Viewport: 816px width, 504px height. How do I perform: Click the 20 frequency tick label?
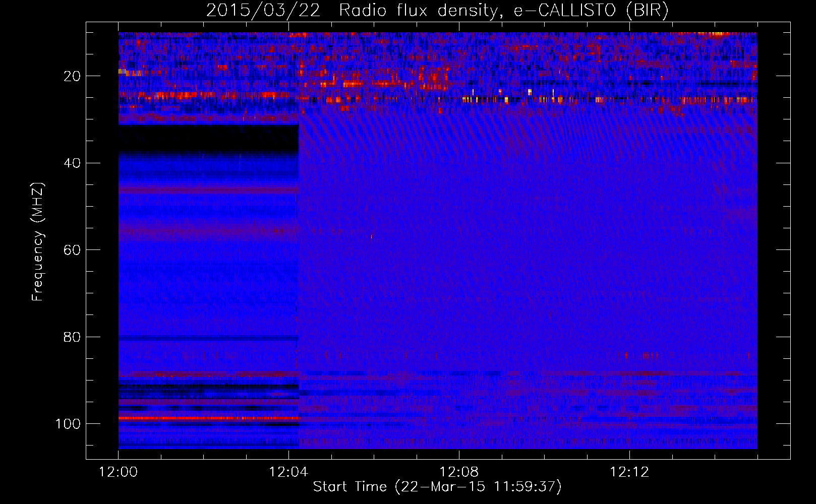(72, 76)
